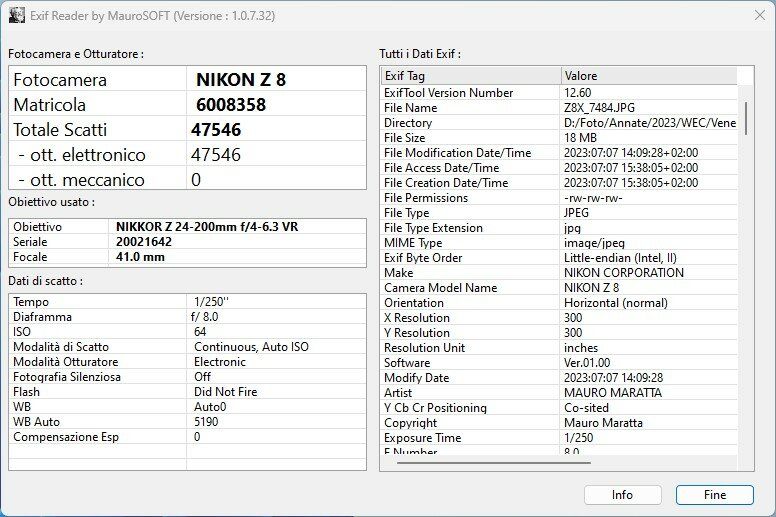Select Little-endian (Intel, II) byte order value

pos(620,258)
